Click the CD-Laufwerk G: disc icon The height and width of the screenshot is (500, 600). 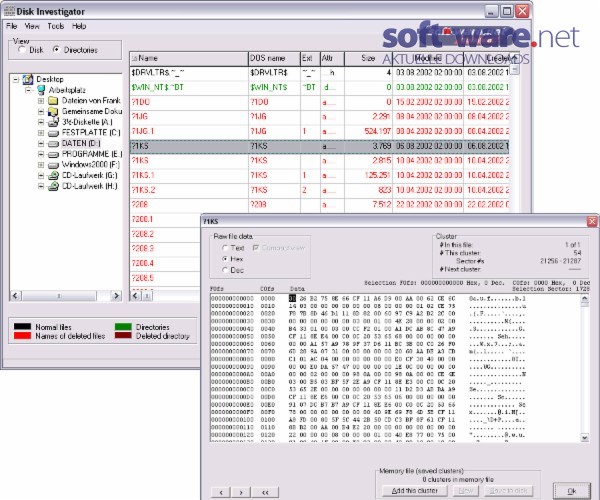53,176
